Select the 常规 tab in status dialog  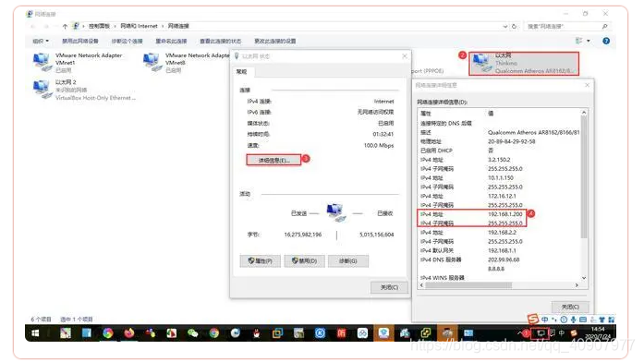[x=241, y=72]
